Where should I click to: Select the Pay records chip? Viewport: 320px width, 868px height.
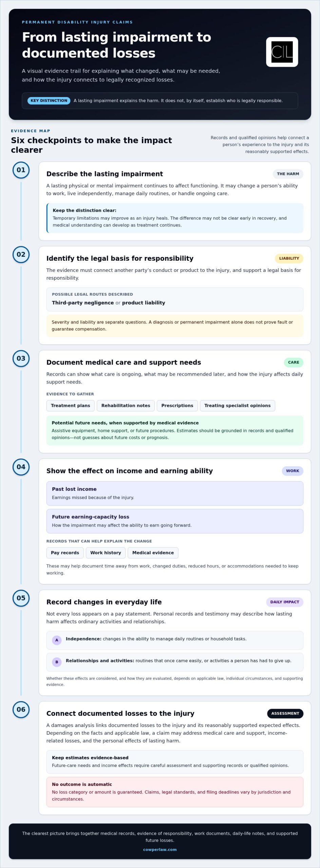(x=65, y=553)
